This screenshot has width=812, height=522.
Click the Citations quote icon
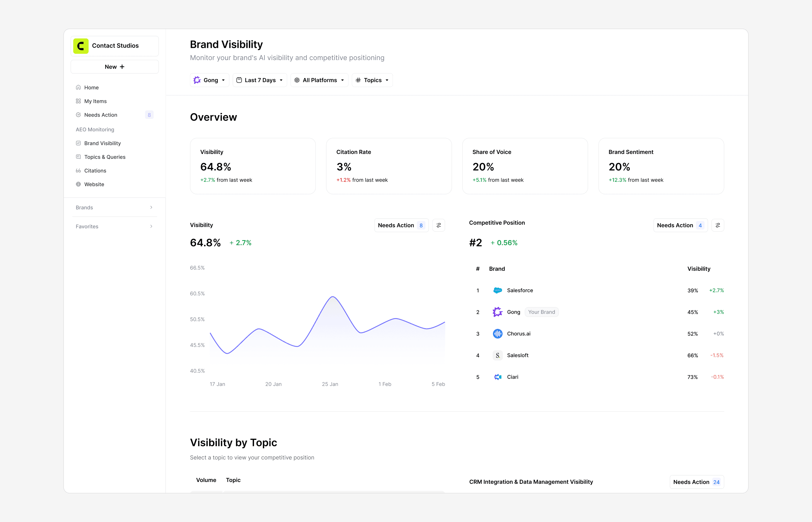(x=78, y=171)
